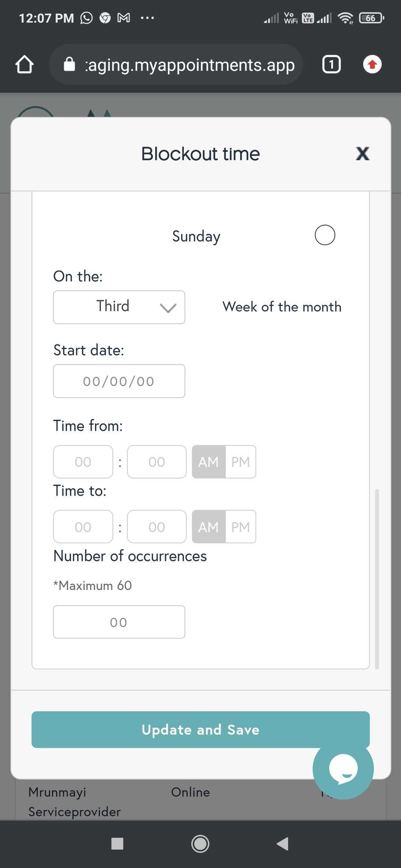Tap the browser address bar URL
The height and width of the screenshot is (868, 401).
[189, 65]
